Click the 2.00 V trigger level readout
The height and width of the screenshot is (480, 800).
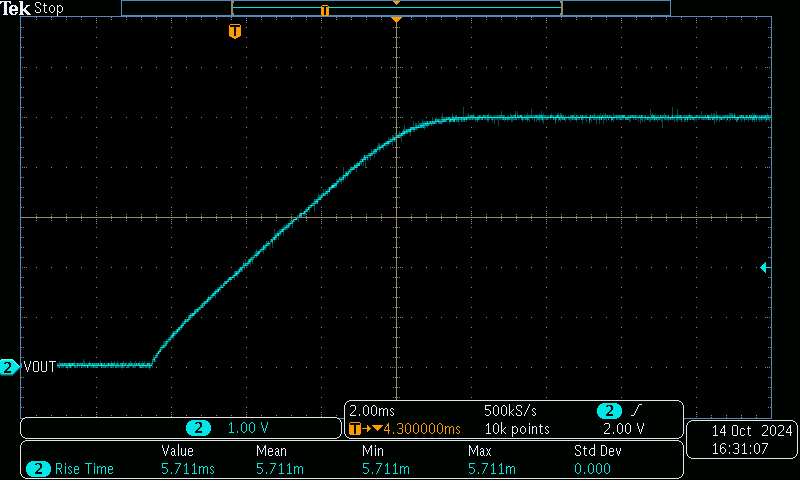623,429
